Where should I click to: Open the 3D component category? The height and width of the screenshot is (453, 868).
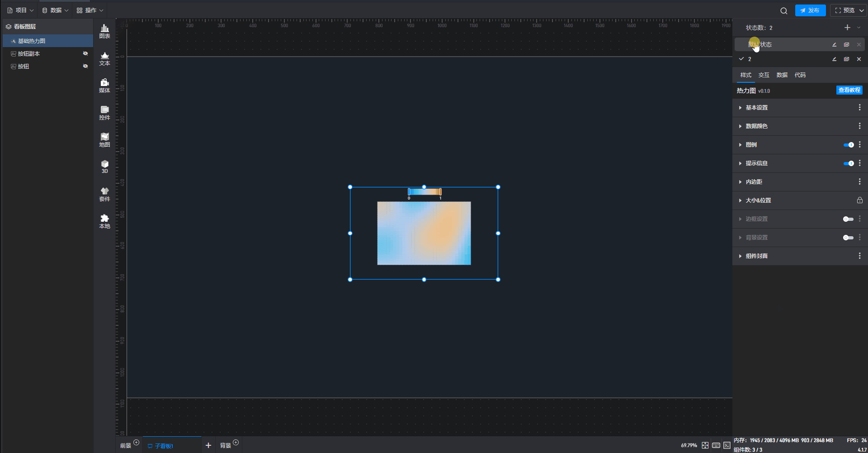tap(104, 167)
